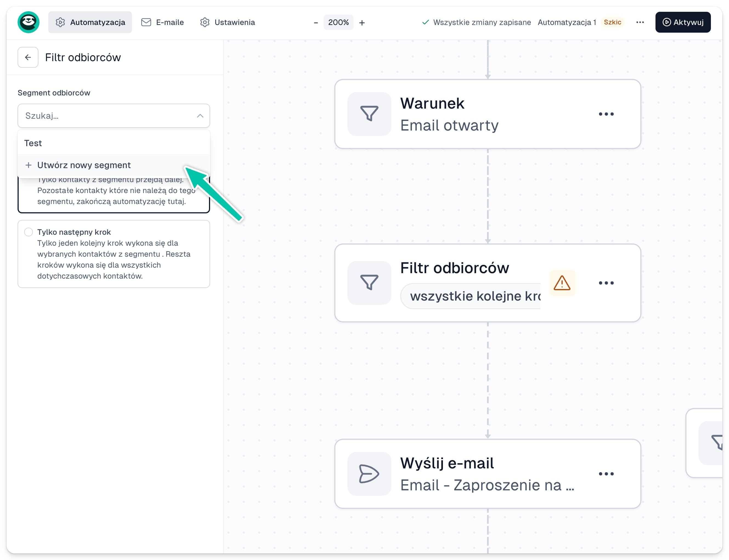Image resolution: width=729 pixels, height=560 pixels.
Task: Open the Wyślij e-mail node options menu
Action: coord(606,474)
